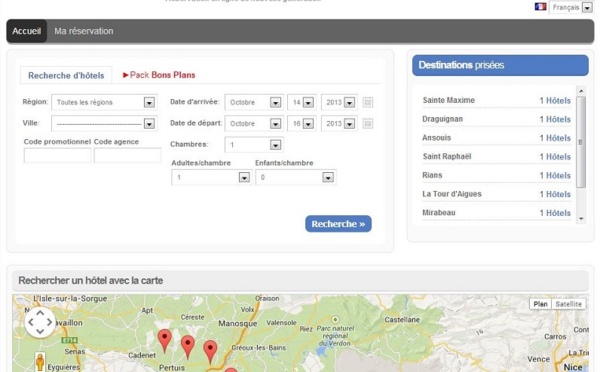Open the Français language dropdown

[x=572, y=7]
